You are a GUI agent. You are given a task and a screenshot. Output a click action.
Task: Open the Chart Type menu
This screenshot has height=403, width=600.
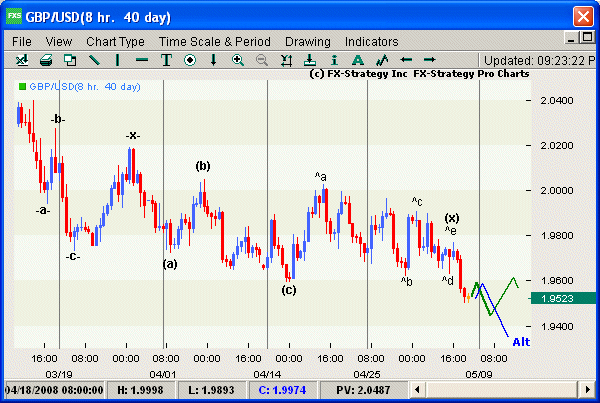click(115, 41)
